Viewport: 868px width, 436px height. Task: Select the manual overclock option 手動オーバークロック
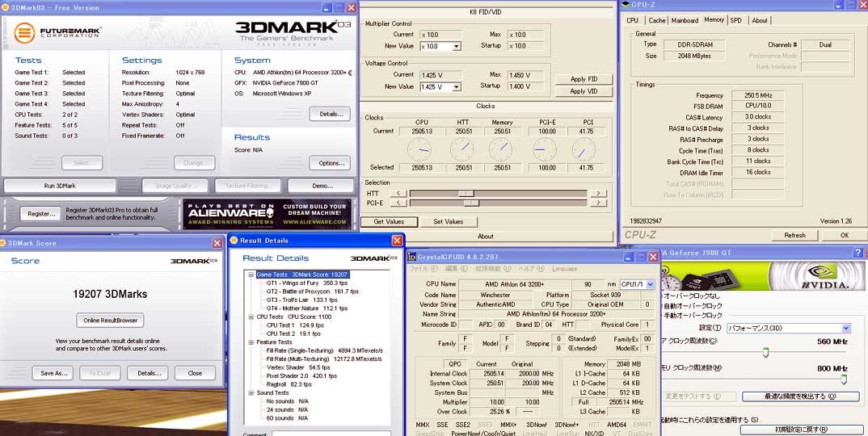pyautogui.click(x=692, y=315)
